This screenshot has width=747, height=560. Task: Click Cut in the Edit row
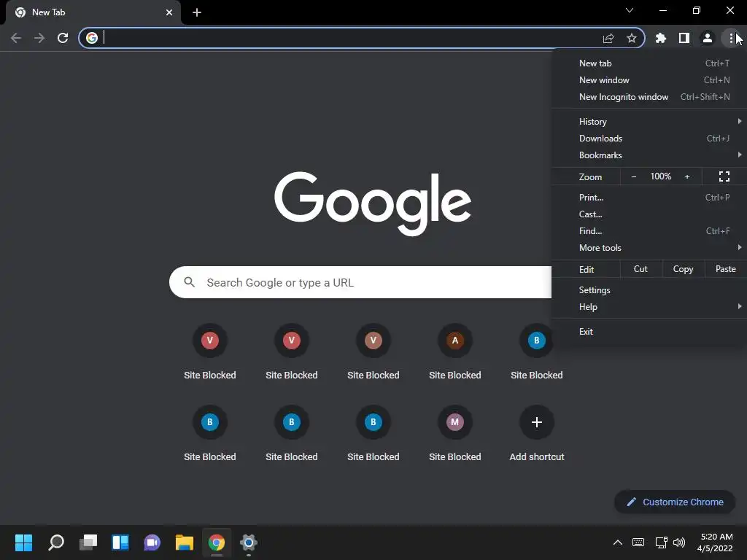tap(640, 269)
